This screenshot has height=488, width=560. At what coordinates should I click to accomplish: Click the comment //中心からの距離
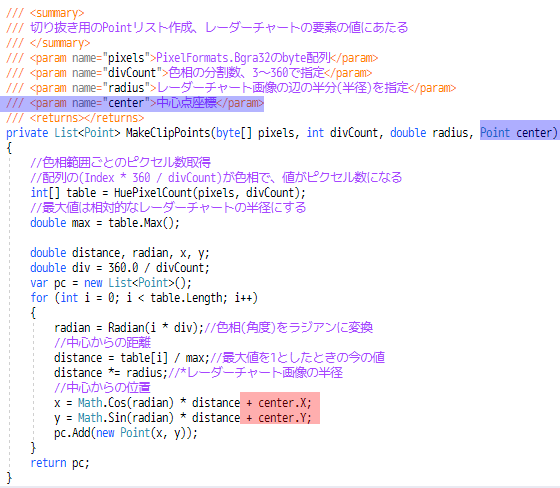(x=102, y=343)
